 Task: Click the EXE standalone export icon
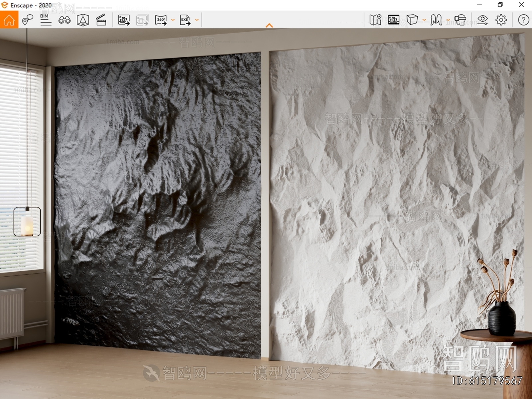(185, 20)
